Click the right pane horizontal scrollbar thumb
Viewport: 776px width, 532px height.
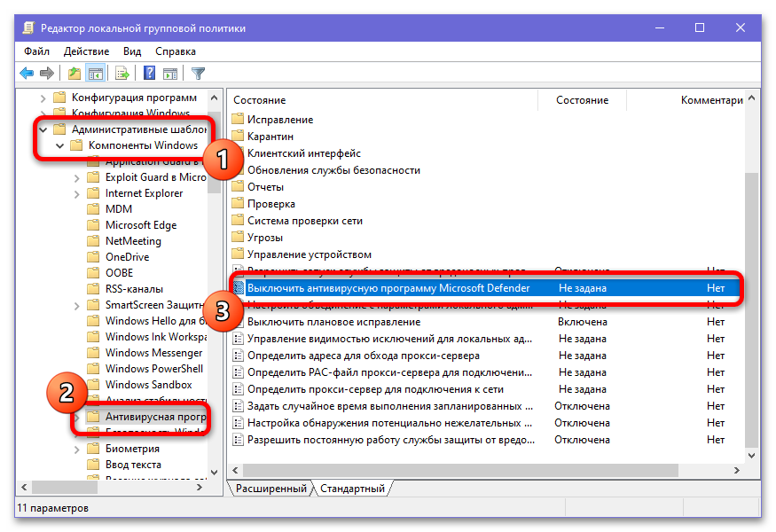point(460,470)
